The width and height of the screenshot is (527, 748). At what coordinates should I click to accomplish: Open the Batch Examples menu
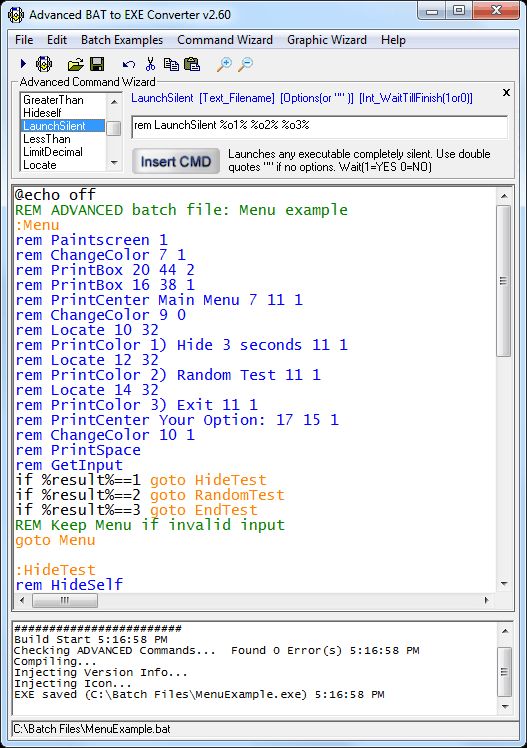pos(122,40)
